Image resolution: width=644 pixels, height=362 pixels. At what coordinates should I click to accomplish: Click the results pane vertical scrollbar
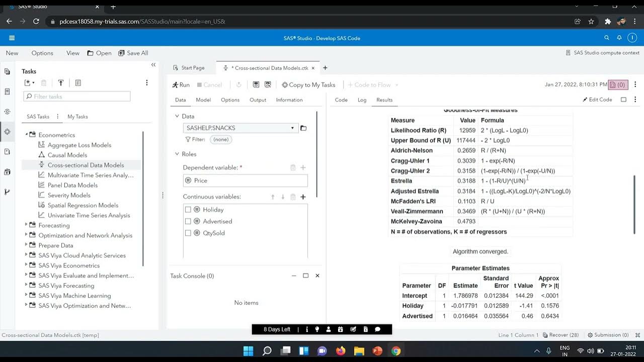(x=634, y=204)
